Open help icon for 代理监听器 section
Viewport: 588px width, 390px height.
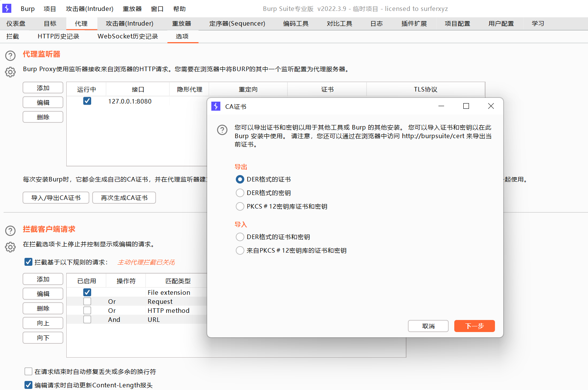[x=11, y=56]
